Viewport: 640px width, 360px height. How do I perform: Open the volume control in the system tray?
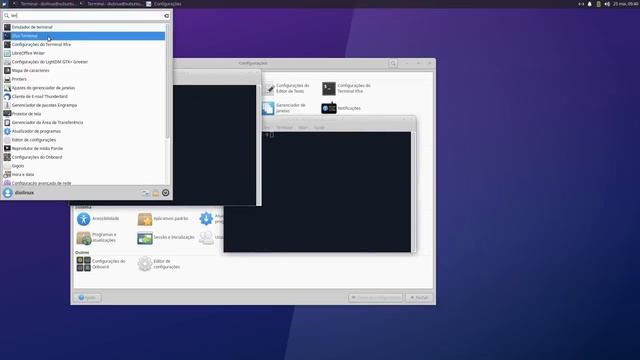coord(607,4)
